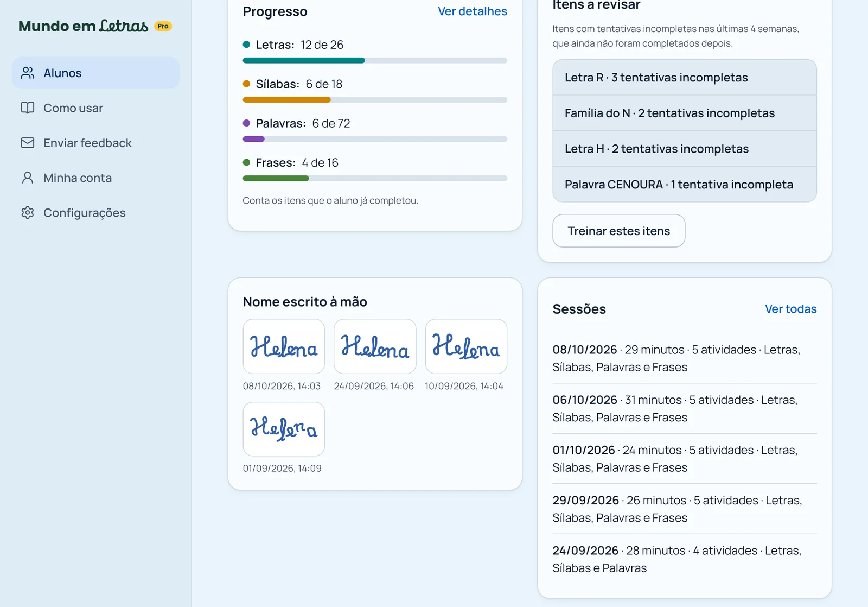Open handwriting sample from 24/09/2026, 14:06
The image size is (868, 607).
375,346
